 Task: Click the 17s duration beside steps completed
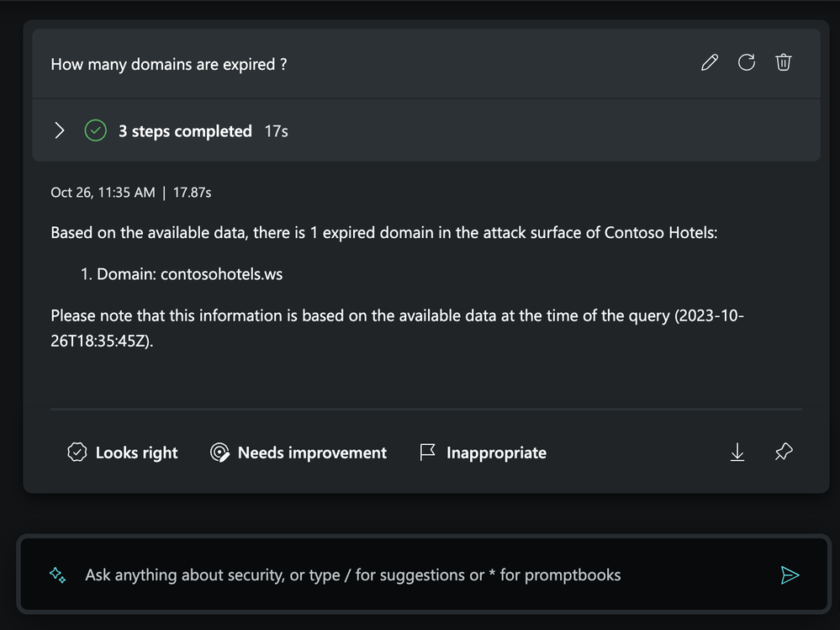point(277,131)
